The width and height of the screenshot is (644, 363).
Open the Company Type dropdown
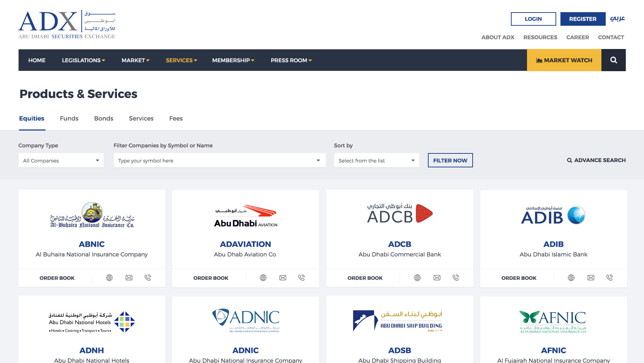(61, 161)
